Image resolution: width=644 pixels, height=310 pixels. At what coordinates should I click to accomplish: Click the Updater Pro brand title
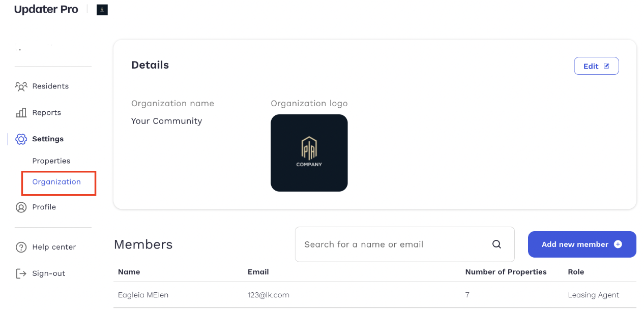coord(46,10)
